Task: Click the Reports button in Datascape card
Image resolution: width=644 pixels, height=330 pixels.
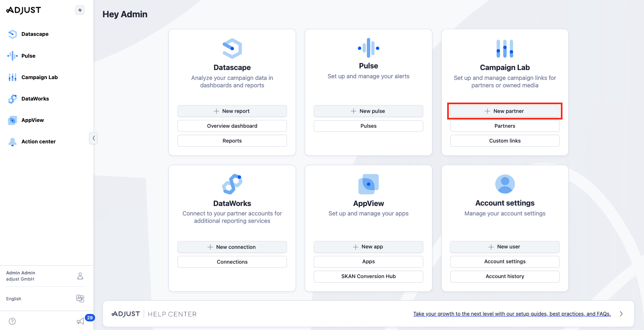Action: tap(232, 141)
